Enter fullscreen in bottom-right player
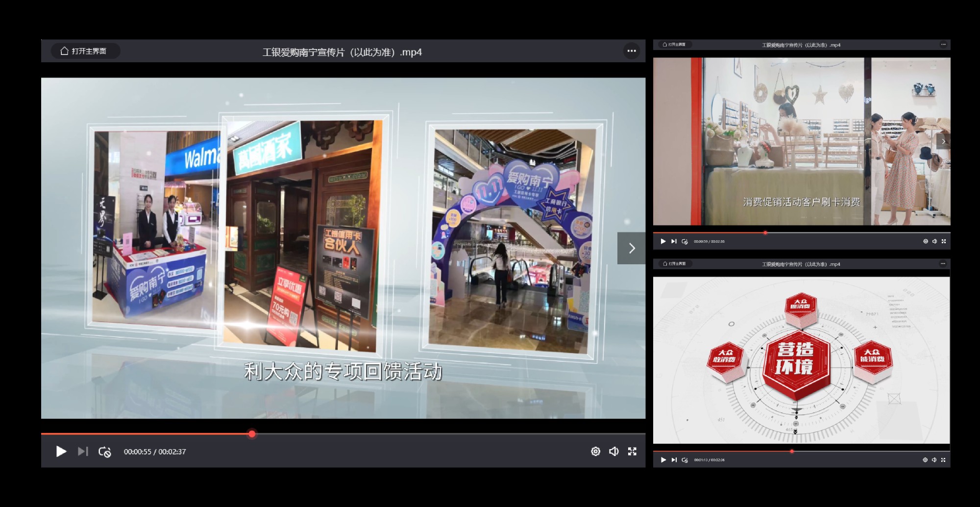The image size is (980, 507). point(943,460)
